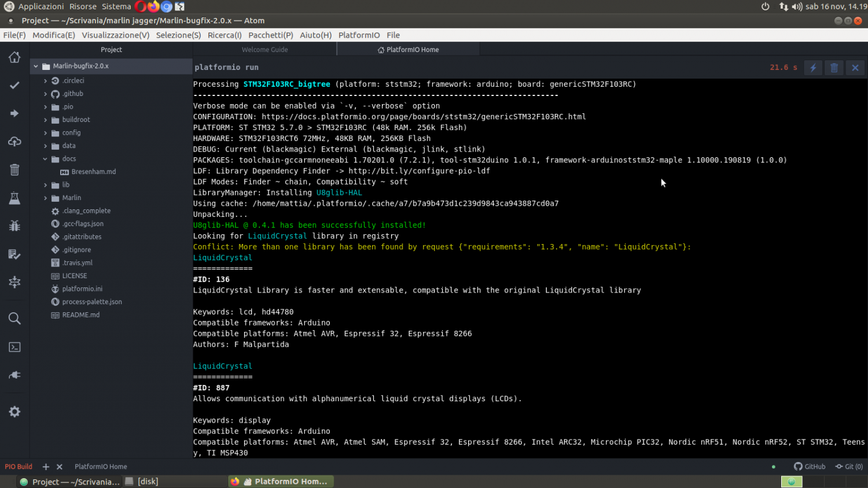The height and width of the screenshot is (488, 868).
Task: Open the Applicazioni menu in top panel
Action: click(x=41, y=6)
